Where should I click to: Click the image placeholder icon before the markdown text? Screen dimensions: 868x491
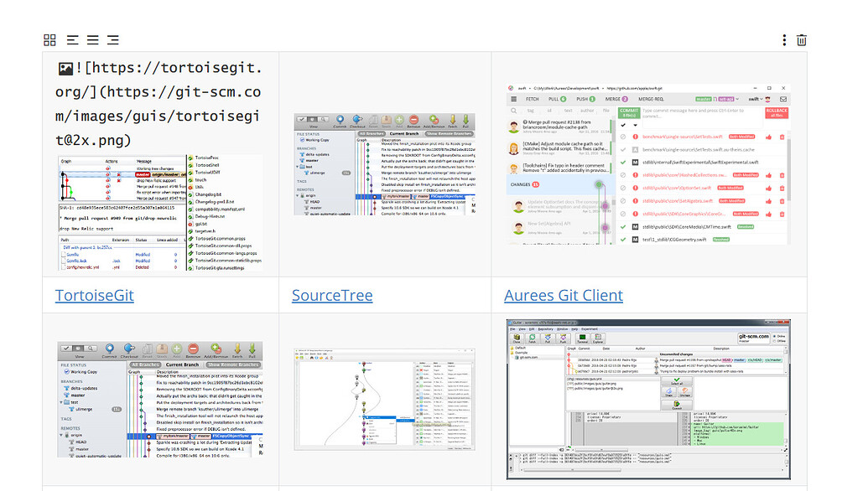tap(65, 69)
